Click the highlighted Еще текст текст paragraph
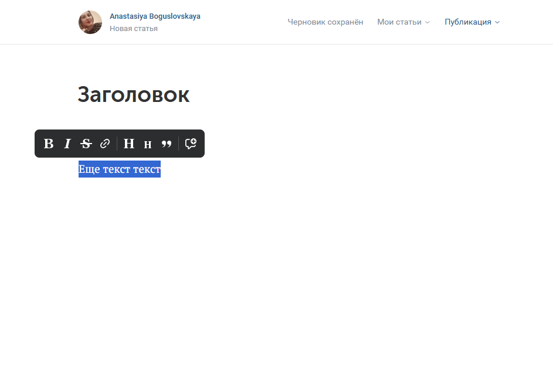Screen dimensions: 553x392 point(120,169)
